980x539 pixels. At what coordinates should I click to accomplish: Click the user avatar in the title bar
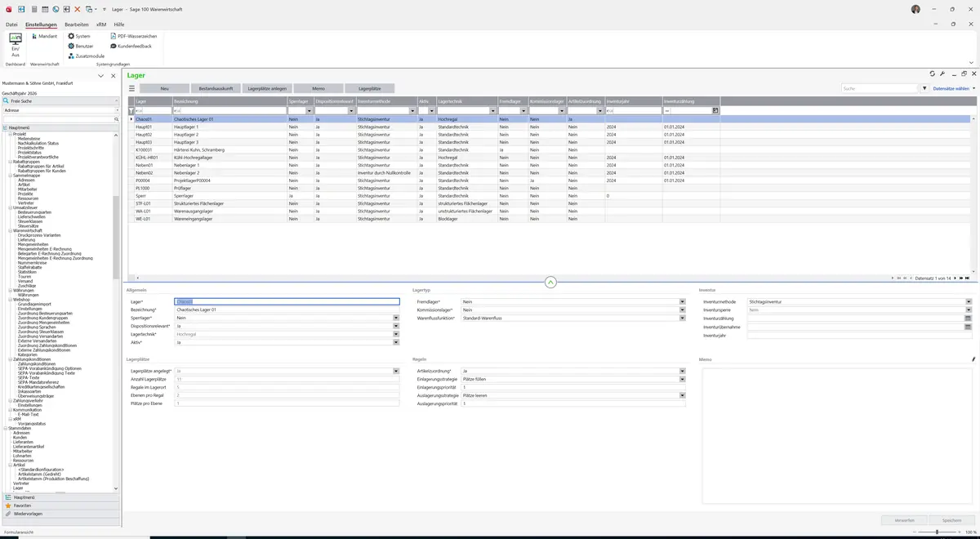[x=915, y=9]
